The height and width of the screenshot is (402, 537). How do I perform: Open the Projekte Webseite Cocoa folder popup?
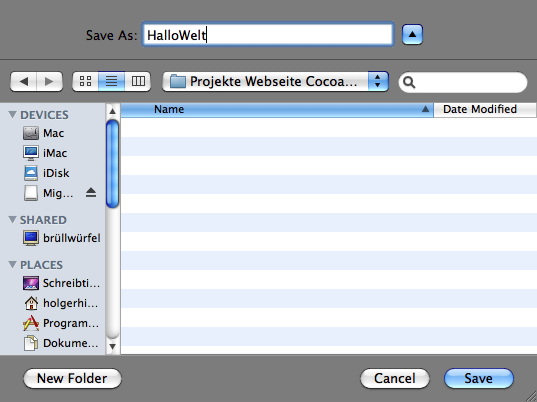tap(275, 81)
